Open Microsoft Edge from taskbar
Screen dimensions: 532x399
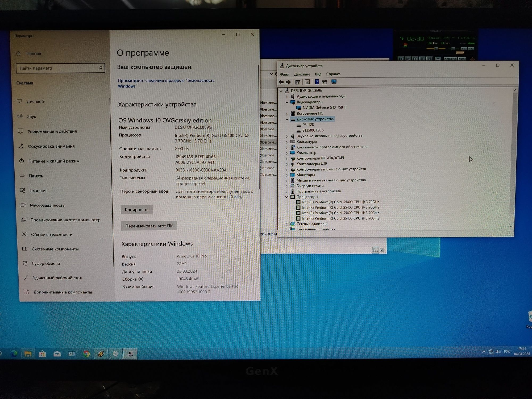click(x=14, y=354)
